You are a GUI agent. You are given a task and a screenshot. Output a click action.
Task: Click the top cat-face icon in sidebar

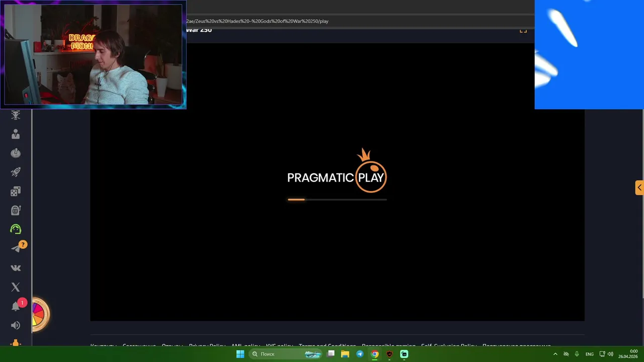click(16, 115)
